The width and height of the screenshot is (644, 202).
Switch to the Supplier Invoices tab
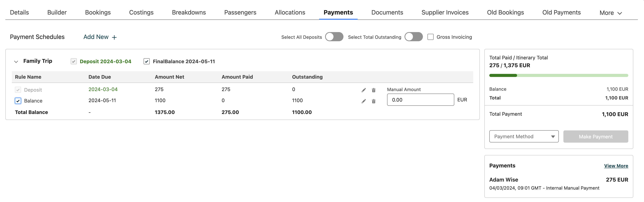[445, 12]
